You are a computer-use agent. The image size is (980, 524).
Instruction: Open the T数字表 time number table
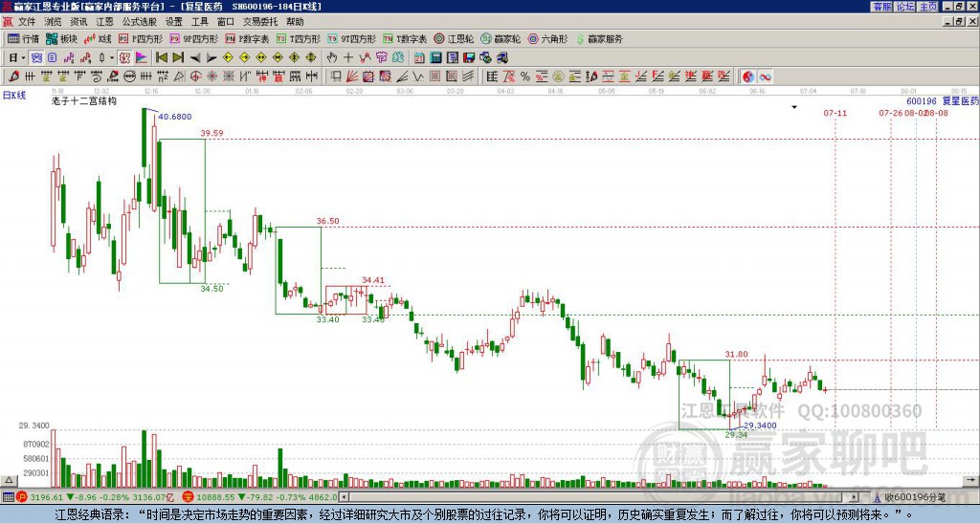[405, 38]
